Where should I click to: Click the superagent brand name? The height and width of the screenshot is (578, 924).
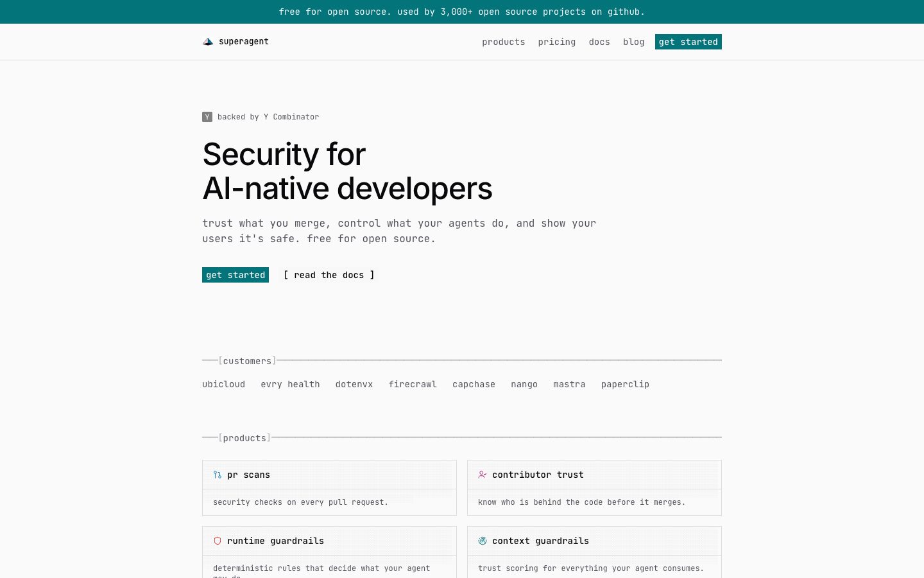244,42
